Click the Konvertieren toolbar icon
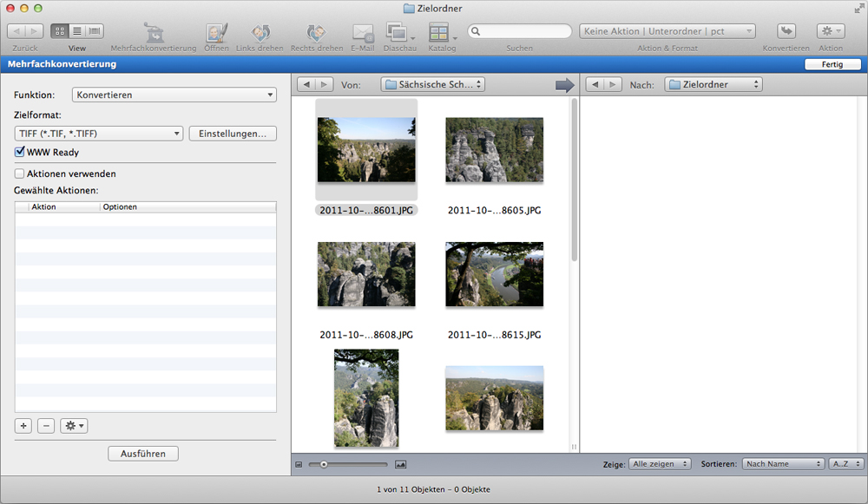Screen dimensions: 868x504 click(x=786, y=31)
